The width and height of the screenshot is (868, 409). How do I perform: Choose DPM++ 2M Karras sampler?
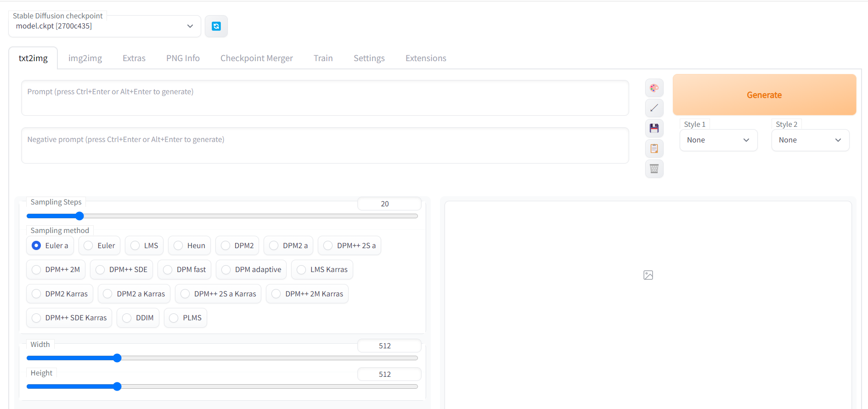click(307, 294)
